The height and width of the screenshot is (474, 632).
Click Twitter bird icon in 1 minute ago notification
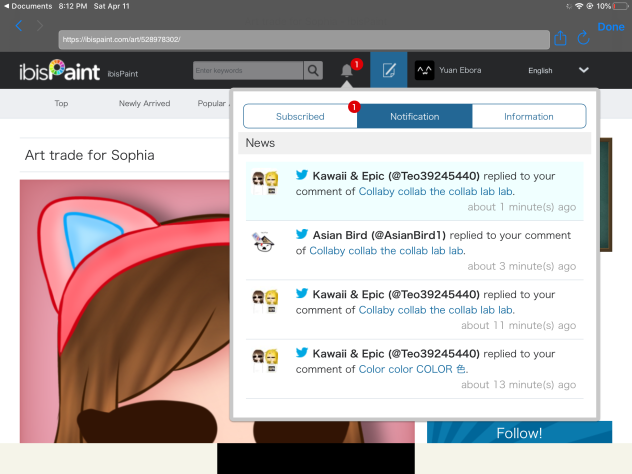coord(302,175)
